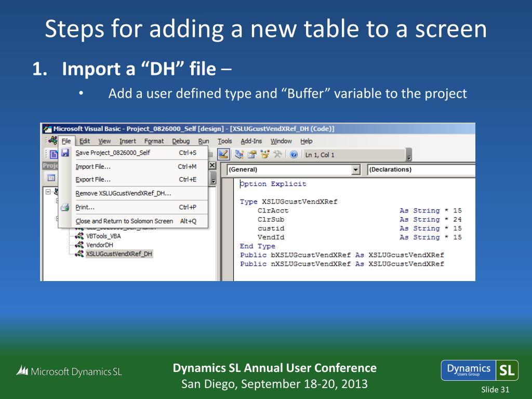532x399 pixels.
Task: Click the custid field declaration line
Action: [x=360, y=228]
